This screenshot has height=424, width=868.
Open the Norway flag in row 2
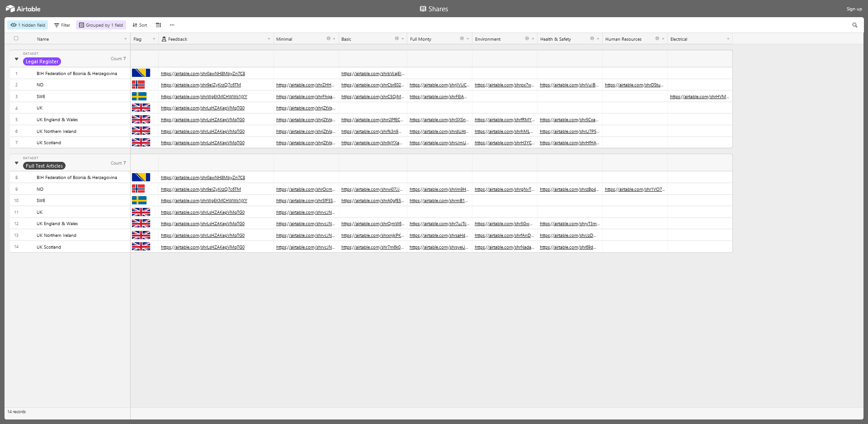(x=138, y=85)
